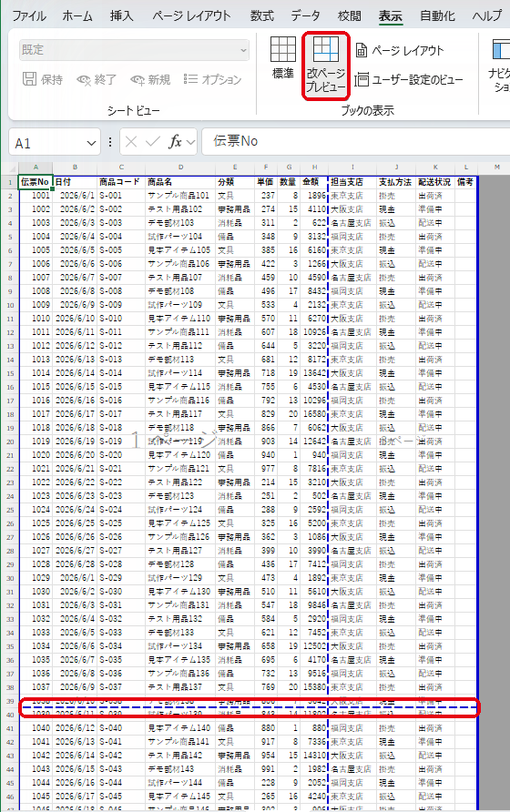
Task: Click cell containing 見本アイテム140
Action: click(180, 728)
